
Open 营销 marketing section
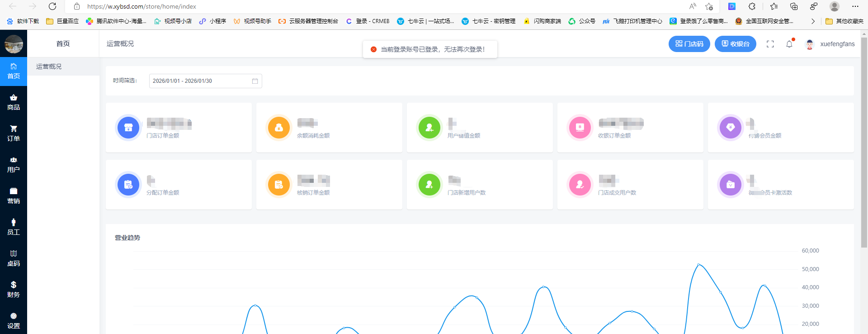coord(14,196)
